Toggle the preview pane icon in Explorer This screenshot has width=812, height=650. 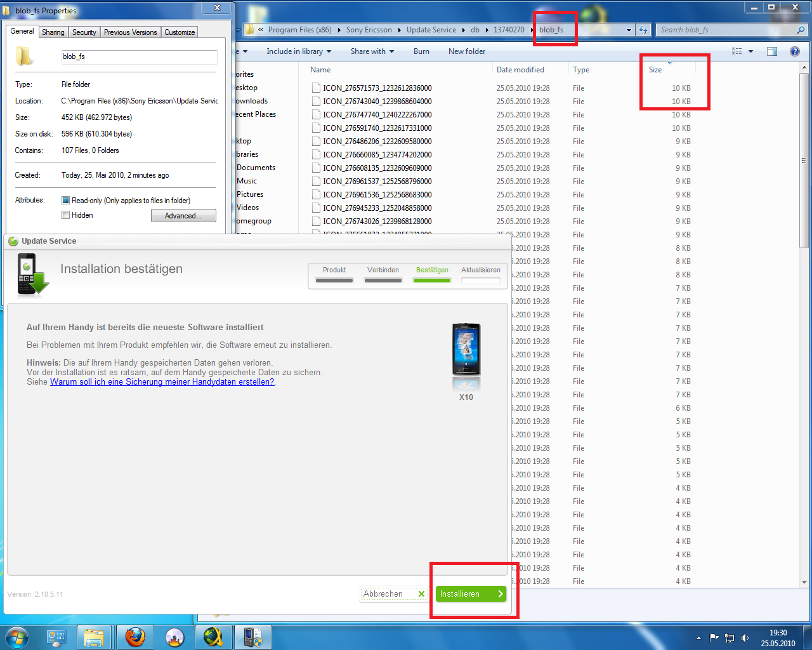(x=772, y=51)
